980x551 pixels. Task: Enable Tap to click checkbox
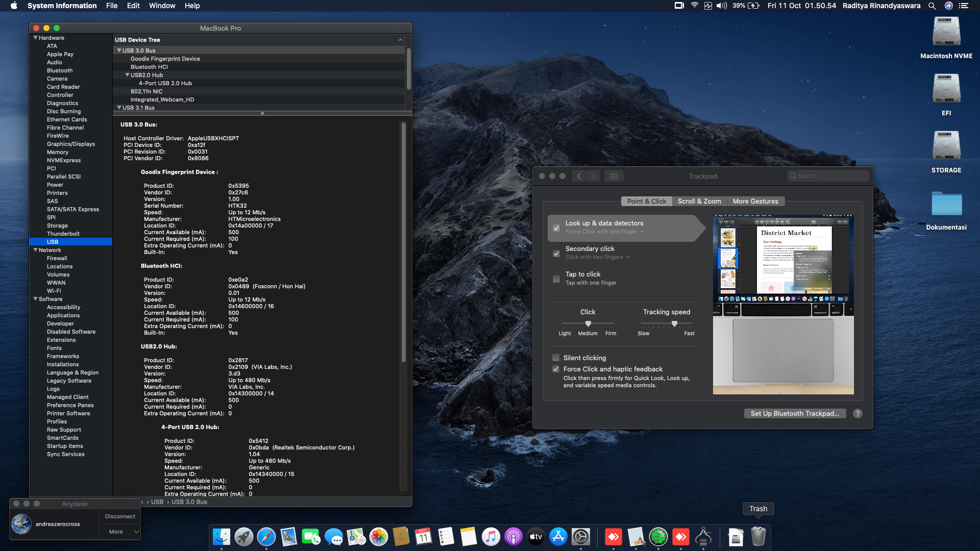tap(556, 279)
